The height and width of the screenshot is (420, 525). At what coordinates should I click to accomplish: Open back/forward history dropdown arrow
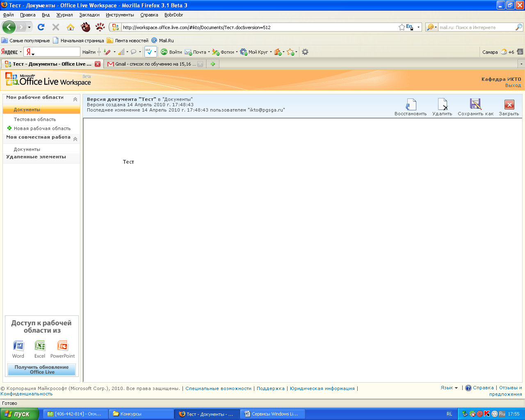pos(29,27)
